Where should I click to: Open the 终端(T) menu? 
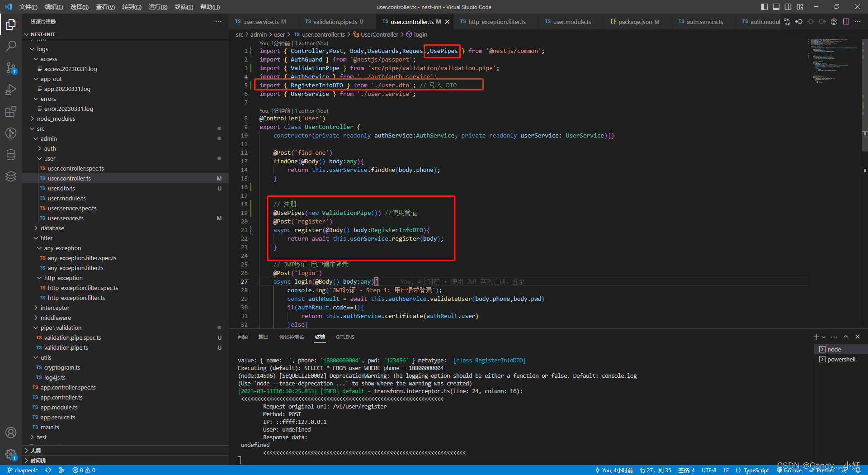(x=184, y=7)
